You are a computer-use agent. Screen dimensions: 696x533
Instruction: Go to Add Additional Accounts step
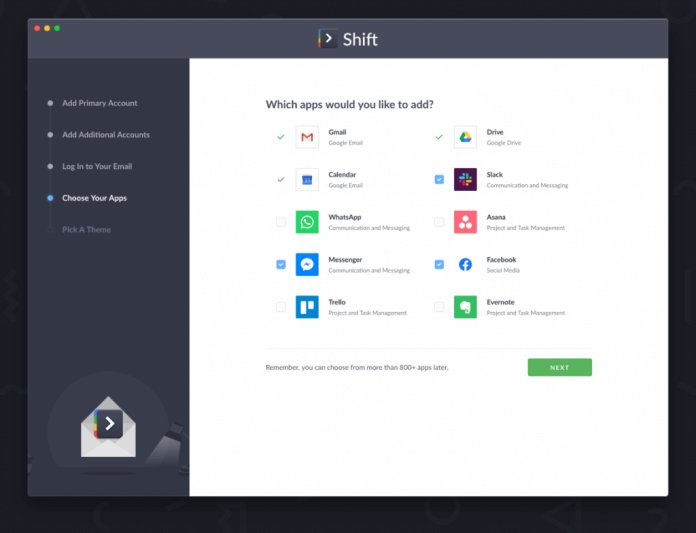(x=106, y=134)
